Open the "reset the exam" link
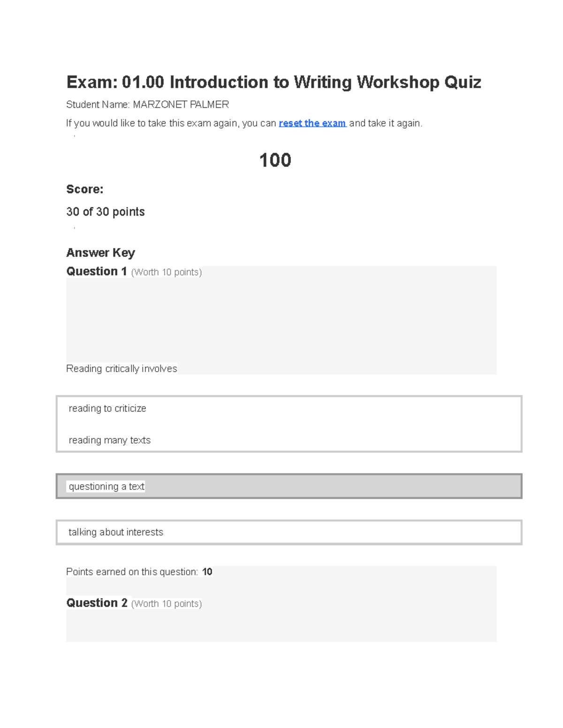563x728 pixels. [x=312, y=123]
